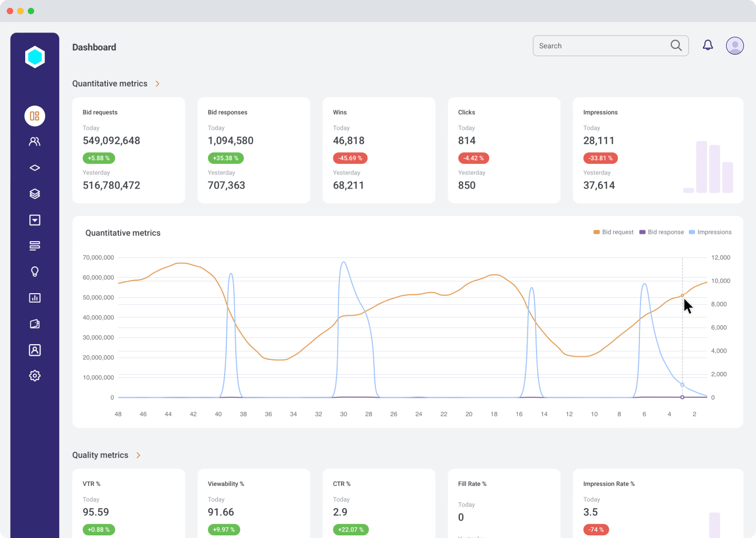The width and height of the screenshot is (756, 538).
Task: Click the magnifier search button
Action: pyautogui.click(x=676, y=46)
